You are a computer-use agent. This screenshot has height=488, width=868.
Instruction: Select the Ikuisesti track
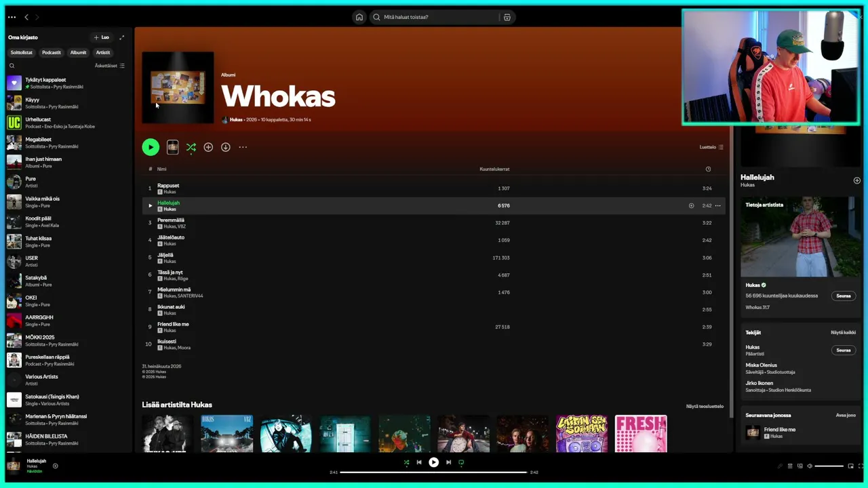pyautogui.click(x=434, y=344)
